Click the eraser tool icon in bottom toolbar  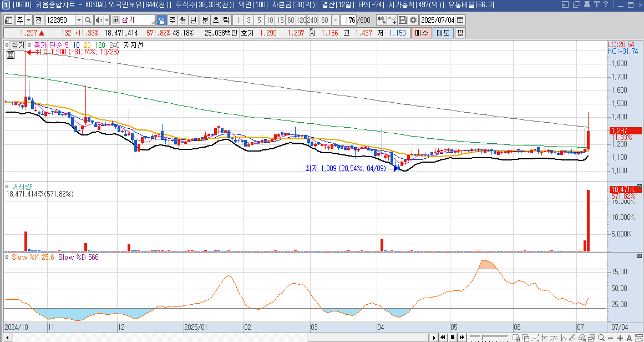pyautogui.click(x=581, y=338)
